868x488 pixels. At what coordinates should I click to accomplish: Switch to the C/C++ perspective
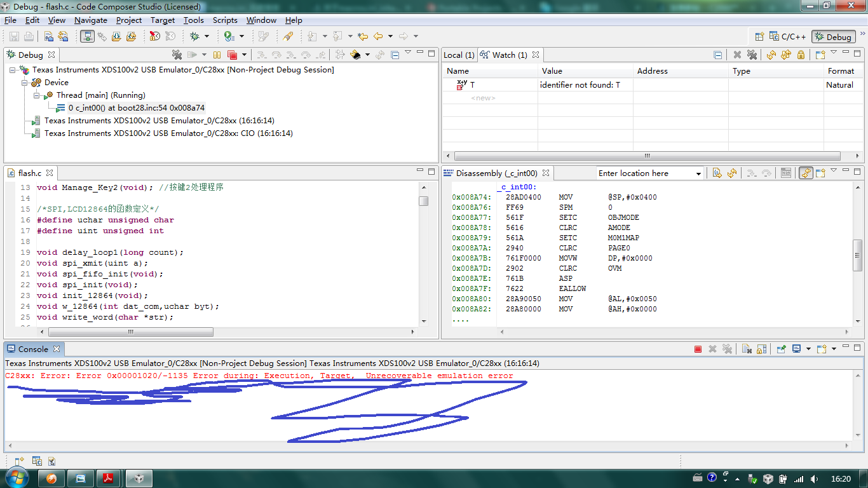click(x=788, y=37)
